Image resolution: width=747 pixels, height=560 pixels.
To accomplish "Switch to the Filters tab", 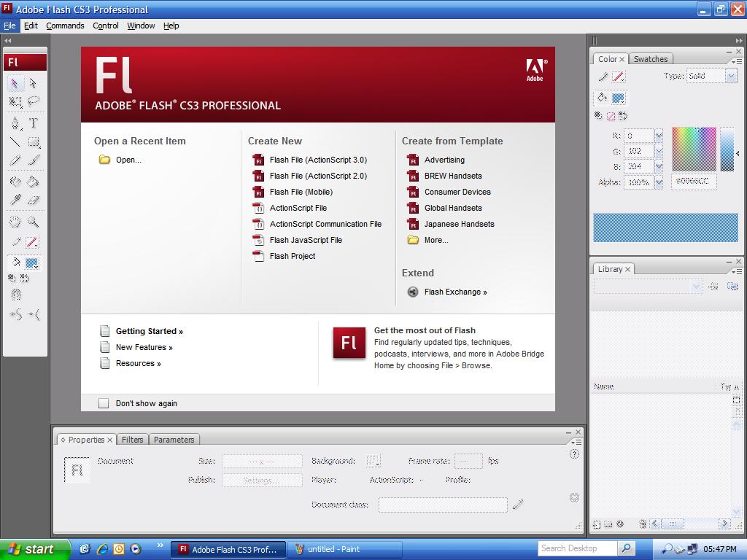I will coord(133,440).
